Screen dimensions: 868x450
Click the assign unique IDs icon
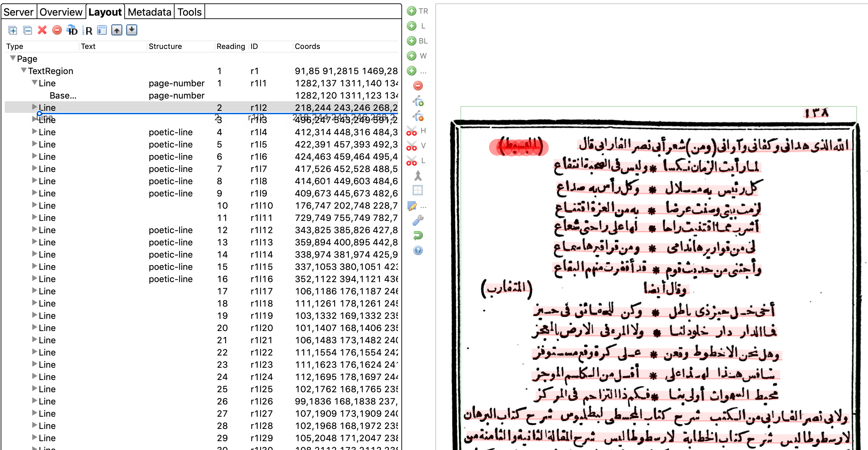click(72, 30)
